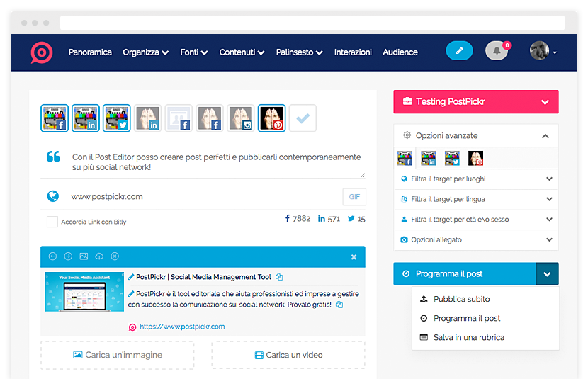Click Carica un'immagine upload area
This screenshot has height=379, width=588.
(x=118, y=355)
